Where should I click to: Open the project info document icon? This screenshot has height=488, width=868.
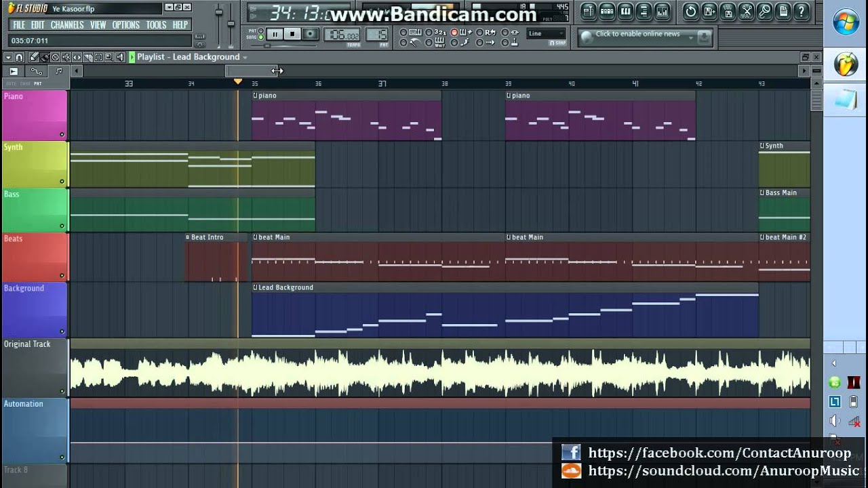(783, 12)
